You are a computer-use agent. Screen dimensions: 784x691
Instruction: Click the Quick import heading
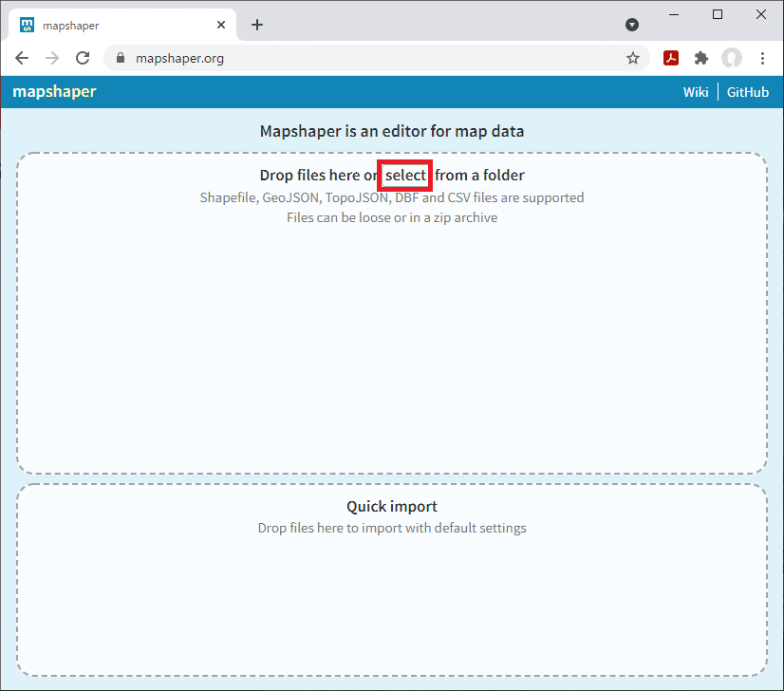392,507
